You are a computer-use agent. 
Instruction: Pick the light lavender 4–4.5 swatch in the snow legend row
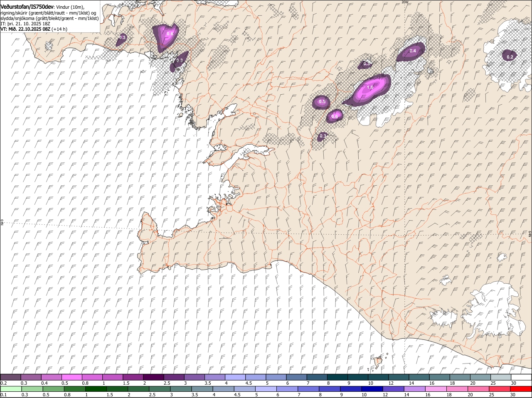pyautogui.click(x=235, y=377)
